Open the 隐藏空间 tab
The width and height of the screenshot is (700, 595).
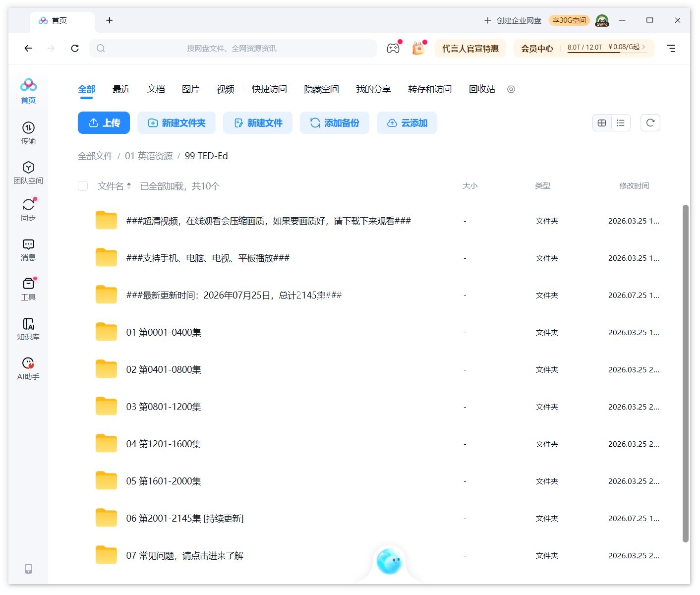(x=321, y=89)
